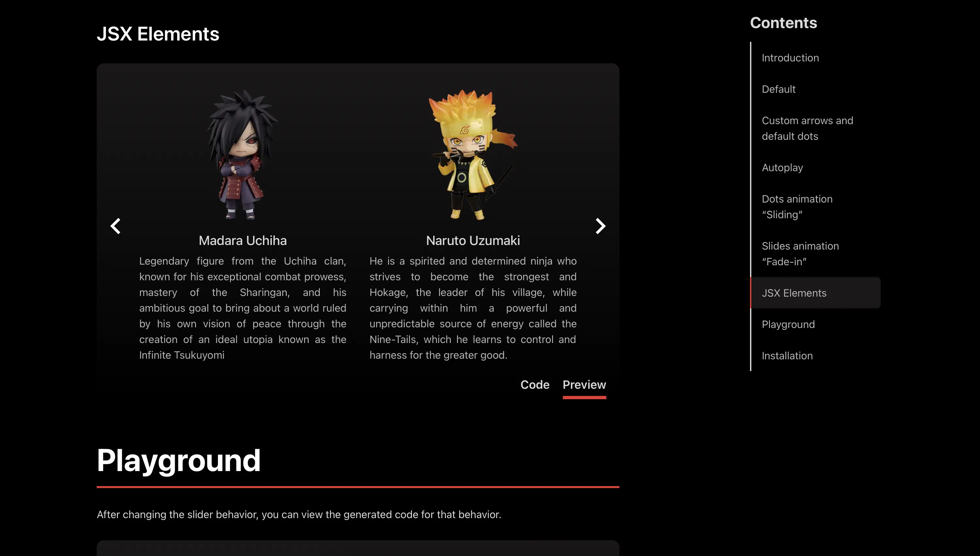Toggle slider navigation arrows visibility
This screenshot has width=980, height=556.
pos(115,224)
